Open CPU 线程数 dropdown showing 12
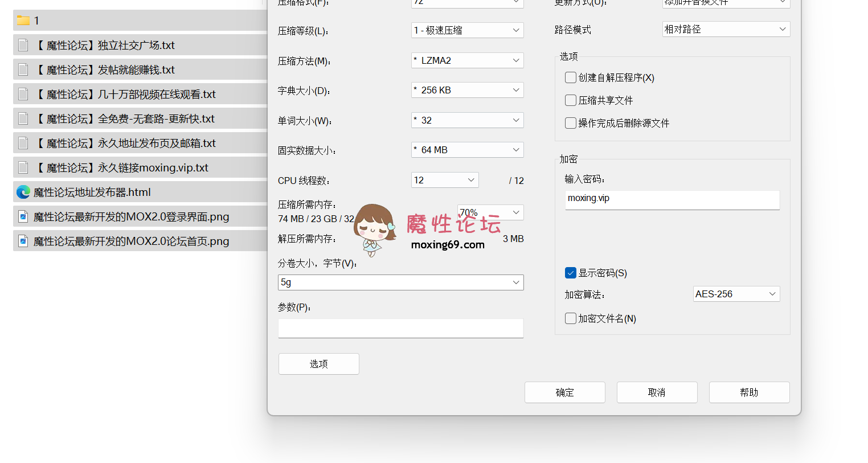This screenshot has height=463, width=868. (x=445, y=180)
